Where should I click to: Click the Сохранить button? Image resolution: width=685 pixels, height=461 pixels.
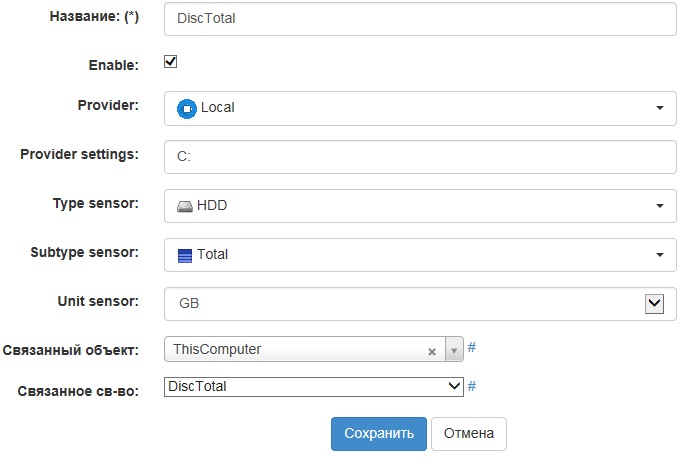[379, 434]
